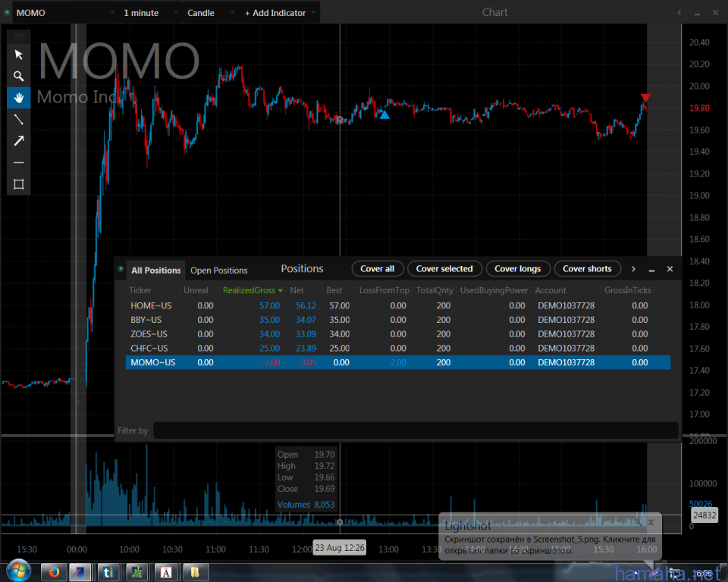The image size is (728, 582).
Task: Select the horizontal line tool
Action: pyautogui.click(x=19, y=163)
